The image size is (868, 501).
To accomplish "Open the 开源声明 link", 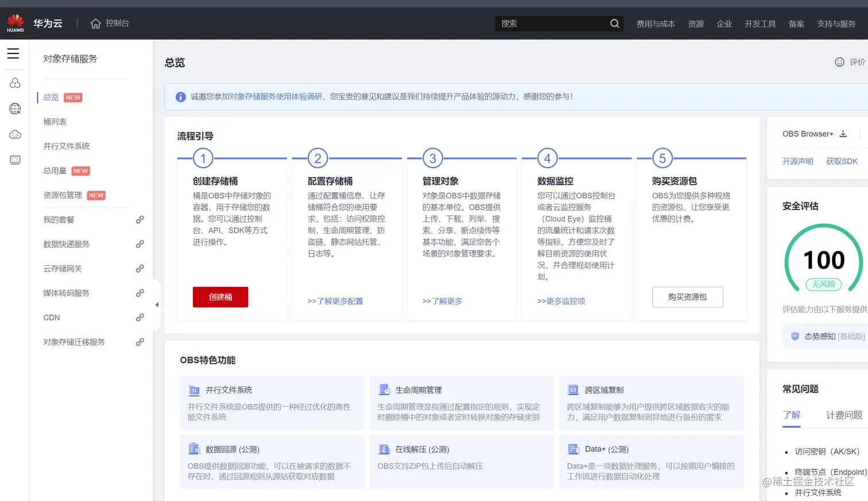I will click(798, 161).
